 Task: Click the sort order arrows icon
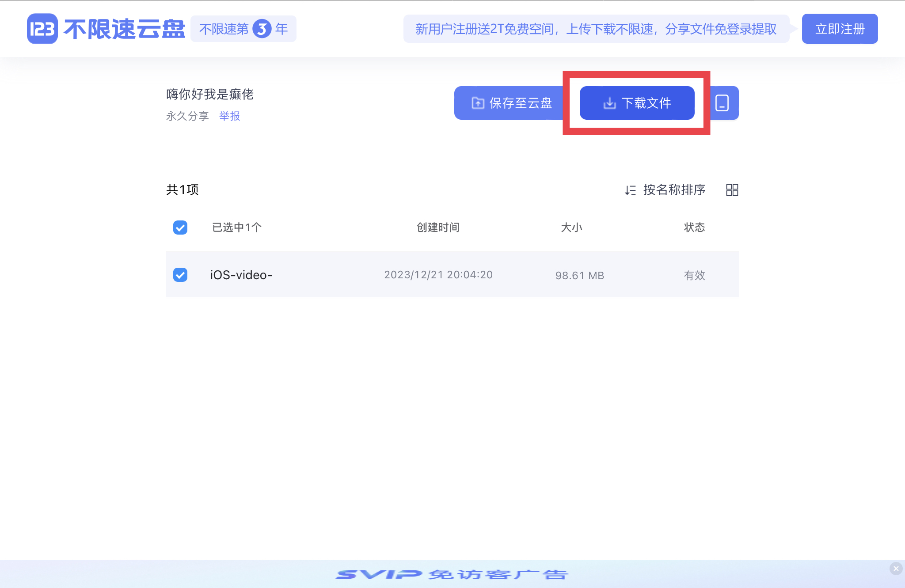point(630,190)
